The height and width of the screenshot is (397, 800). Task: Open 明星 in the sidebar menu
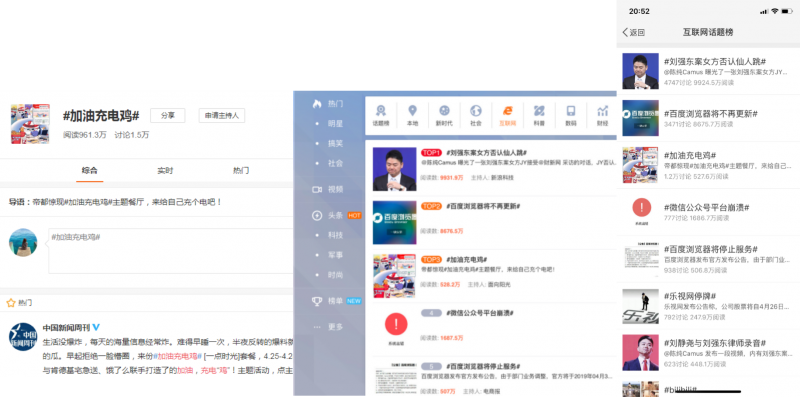[x=335, y=123]
